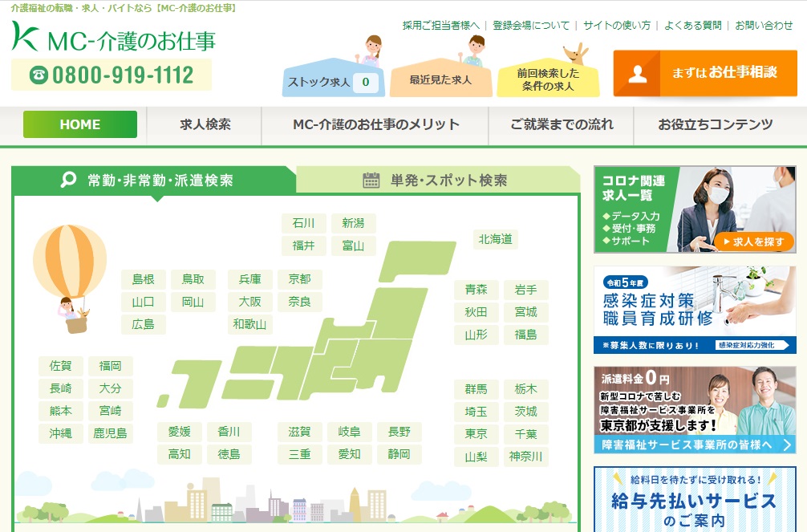This screenshot has width=807, height=532.
Task: Choose 愛媛 prefecture
Action: 180,432
